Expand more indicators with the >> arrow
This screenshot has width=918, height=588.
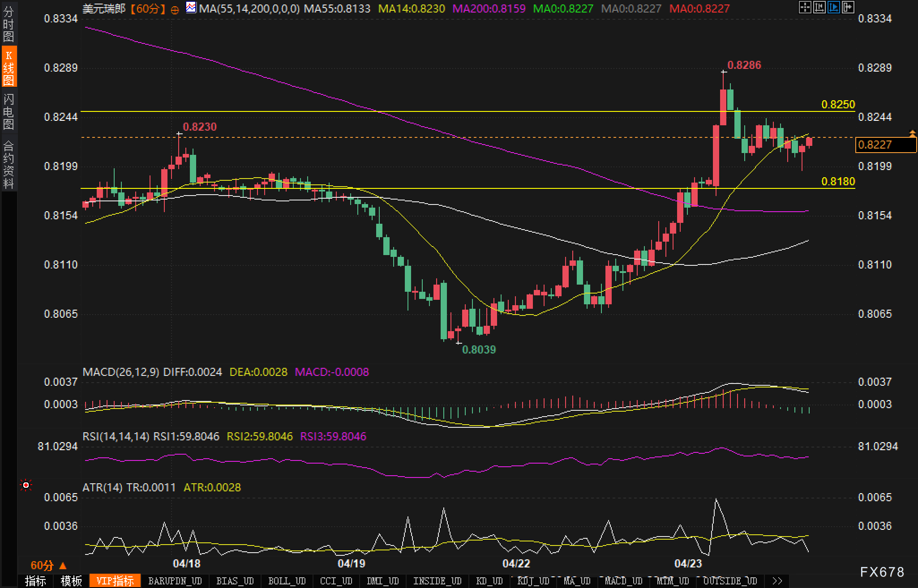pos(777,581)
